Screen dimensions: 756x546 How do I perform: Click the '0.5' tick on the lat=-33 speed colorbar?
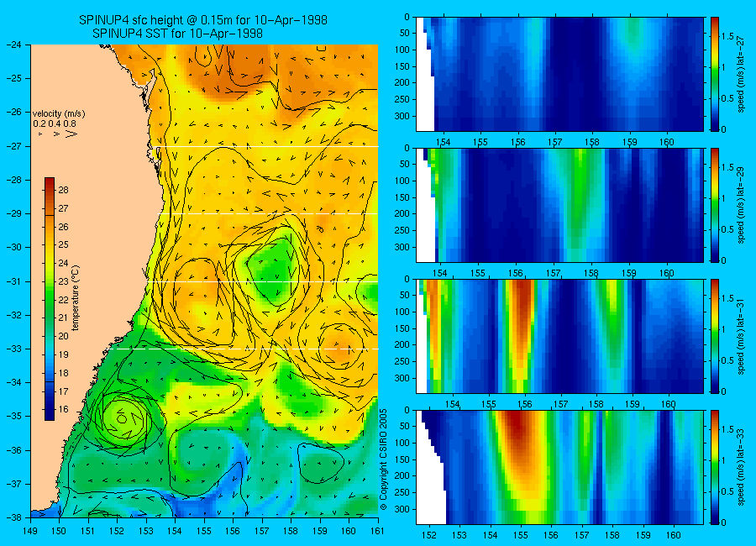pos(728,491)
